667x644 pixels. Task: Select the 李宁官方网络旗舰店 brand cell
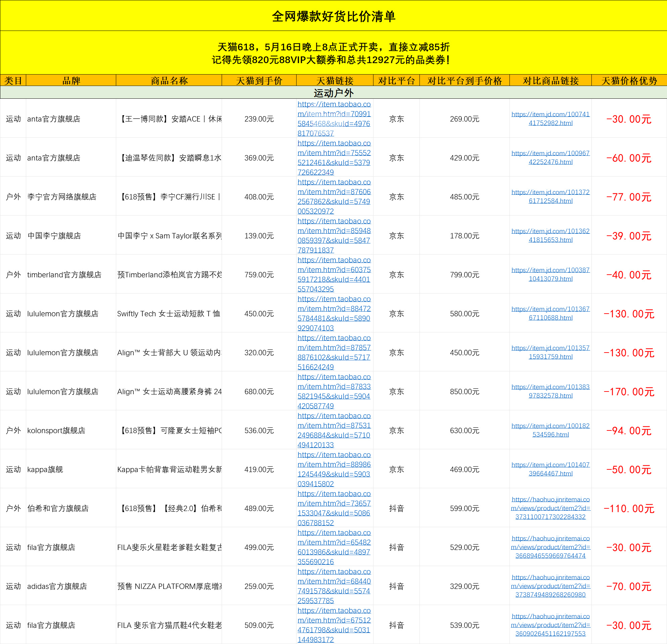pos(71,197)
